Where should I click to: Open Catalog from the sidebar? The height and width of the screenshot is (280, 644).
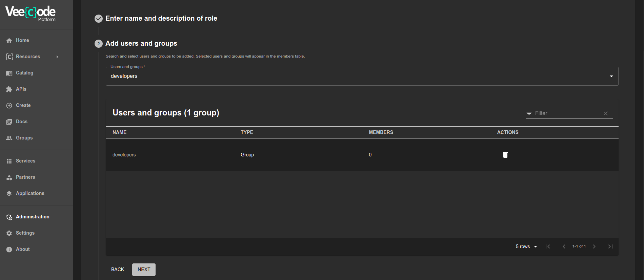tap(24, 73)
